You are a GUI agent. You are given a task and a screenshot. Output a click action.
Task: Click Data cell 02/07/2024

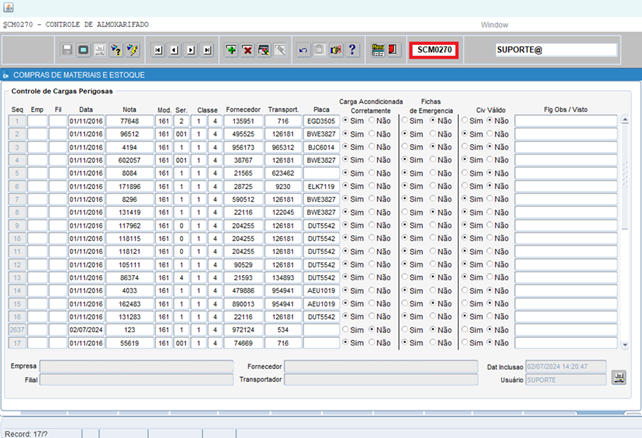(86, 330)
